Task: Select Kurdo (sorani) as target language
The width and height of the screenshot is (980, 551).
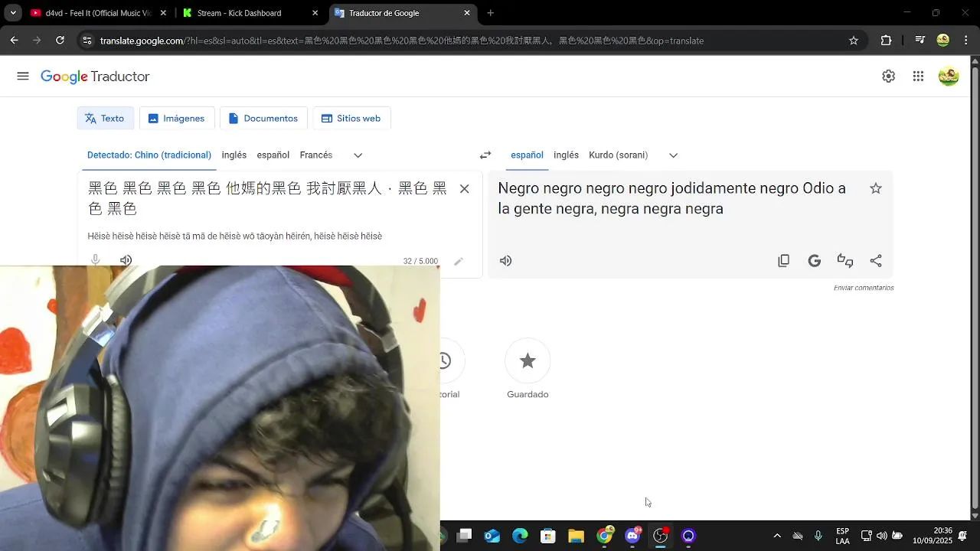Action: coord(619,155)
